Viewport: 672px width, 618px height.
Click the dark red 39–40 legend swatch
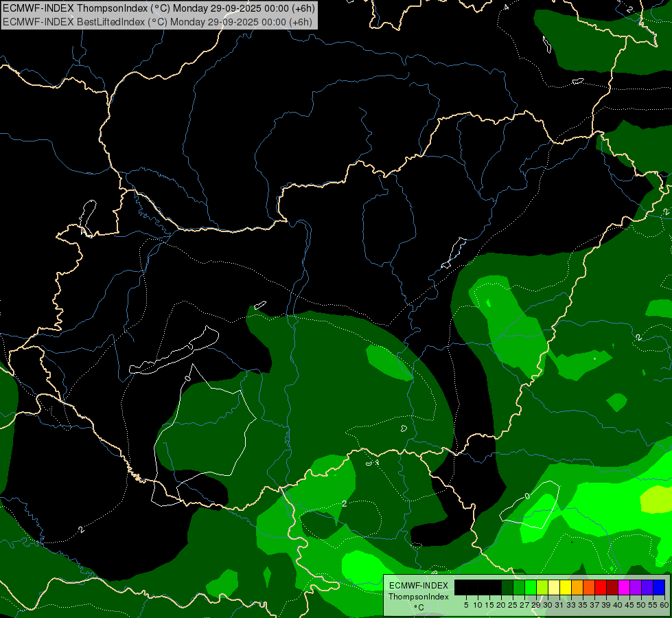pyautogui.click(x=612, y=587)
